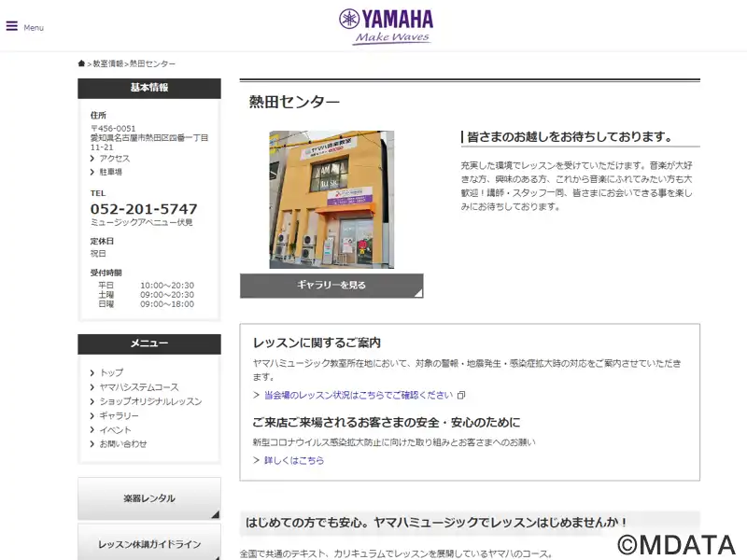Image resolution: width=747 pixels, height=560 pixels.
Task: Go to home via breadcrumb house icon
Action: [81, 63]
